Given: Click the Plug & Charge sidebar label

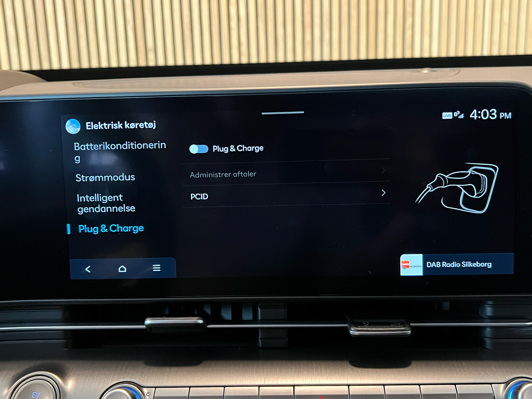Looking at the screenshot, I should click(x=111, y=228).
